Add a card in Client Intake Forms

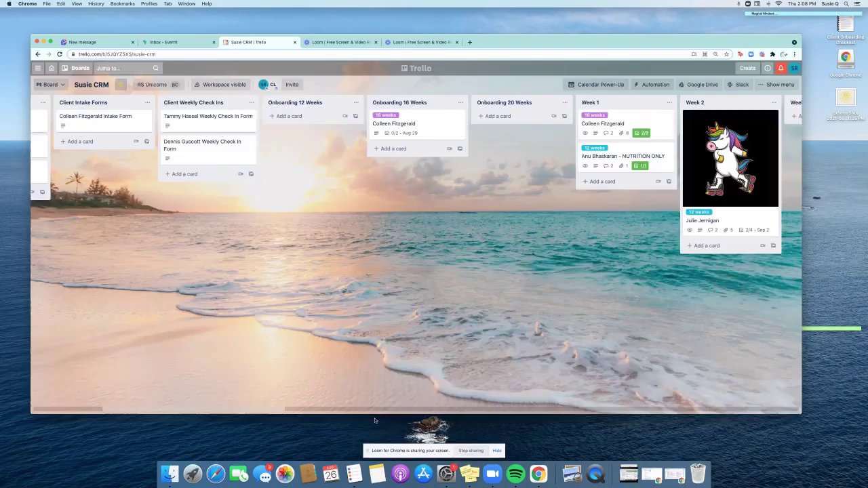[77, 142]
